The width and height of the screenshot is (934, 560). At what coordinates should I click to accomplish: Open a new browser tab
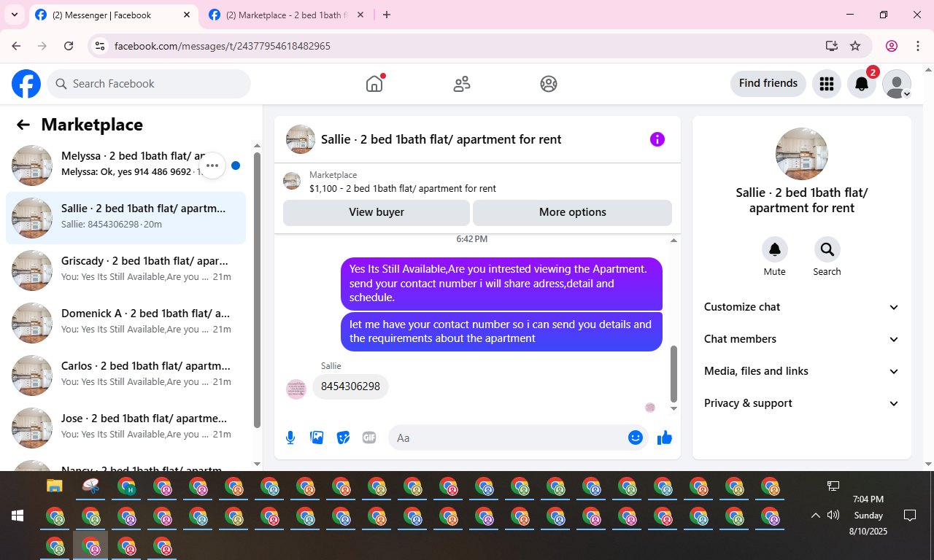click(387, 15)
